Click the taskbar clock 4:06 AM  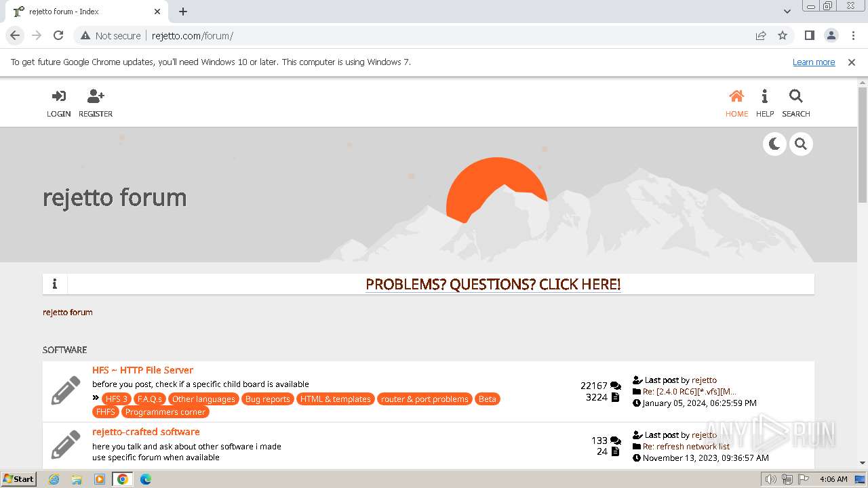[833, 479]
